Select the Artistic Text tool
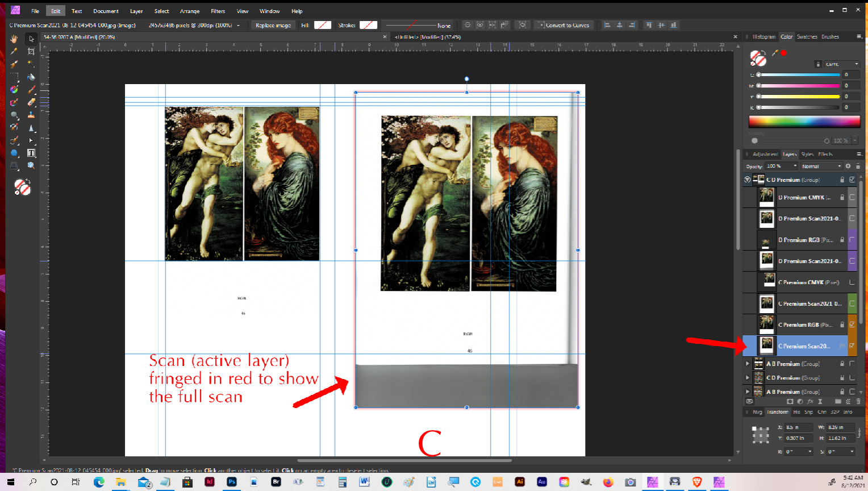The image size is (868, 491). tap(31, 153)
